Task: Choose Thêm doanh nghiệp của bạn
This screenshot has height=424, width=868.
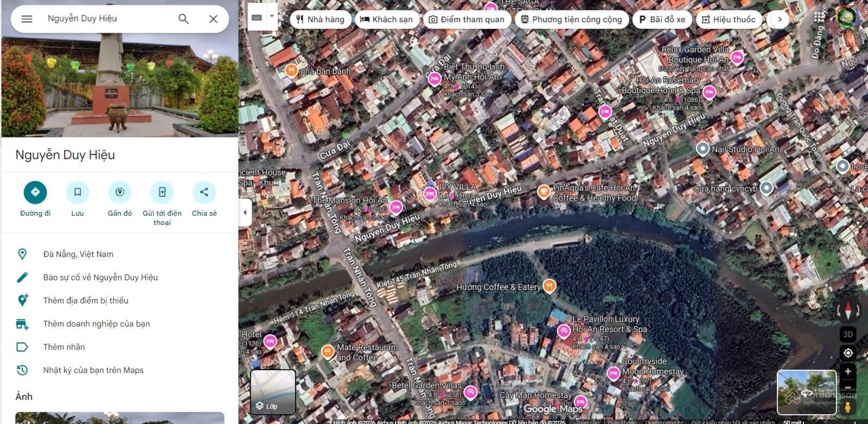Action: coord(119,324)
